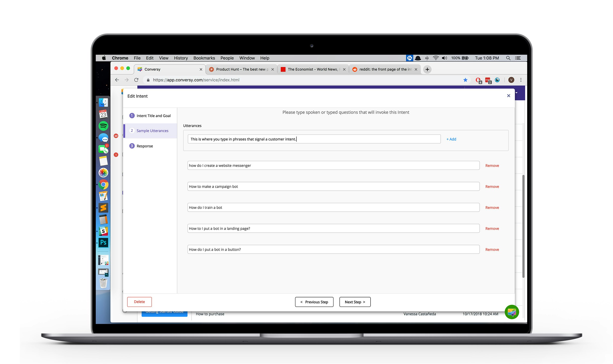Screen dimensions: 613x364
Task: Open Spotify from the dock
Action: [x=103, y=126]
